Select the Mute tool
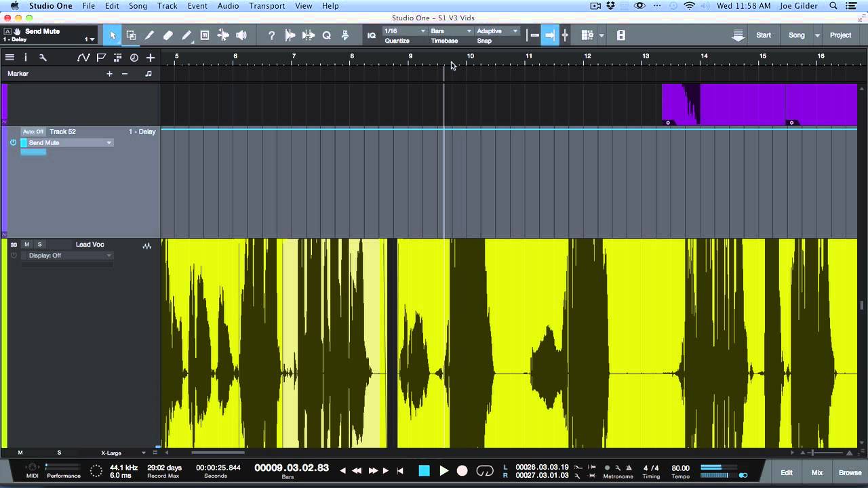The width and height of the screenshot is (868, 488). pos(204,35)
